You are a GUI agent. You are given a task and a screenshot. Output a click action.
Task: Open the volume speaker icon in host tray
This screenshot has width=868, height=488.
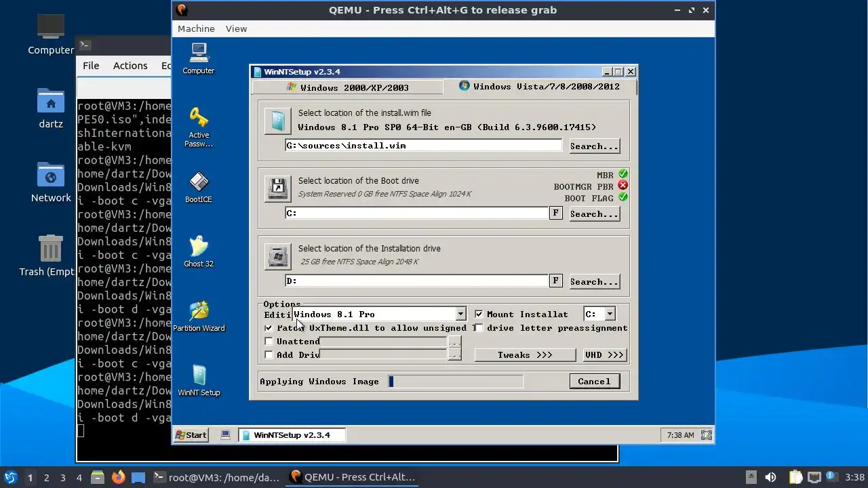click(770, 477)
